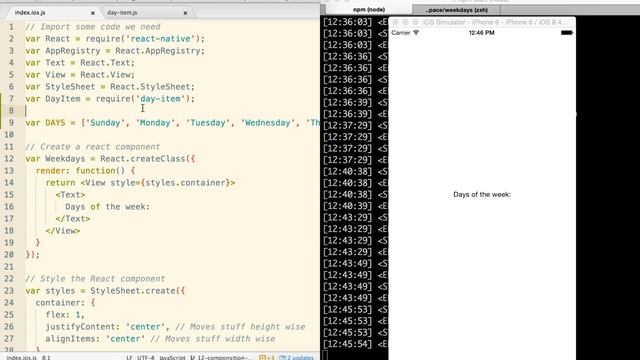Click 'React.createClass' on line 12
640x360 pixels.
click(142, 159)
